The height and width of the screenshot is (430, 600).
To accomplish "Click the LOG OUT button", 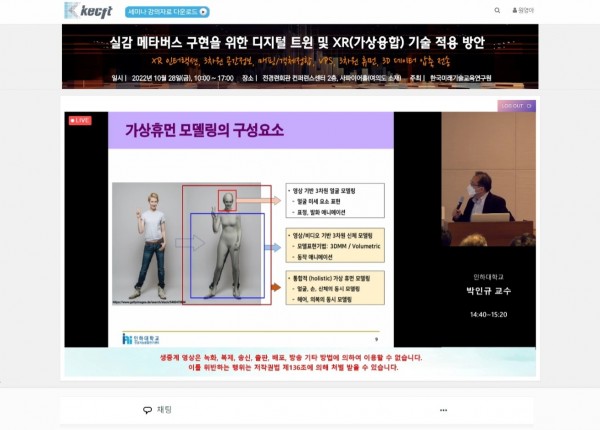I will click(516, 106).
